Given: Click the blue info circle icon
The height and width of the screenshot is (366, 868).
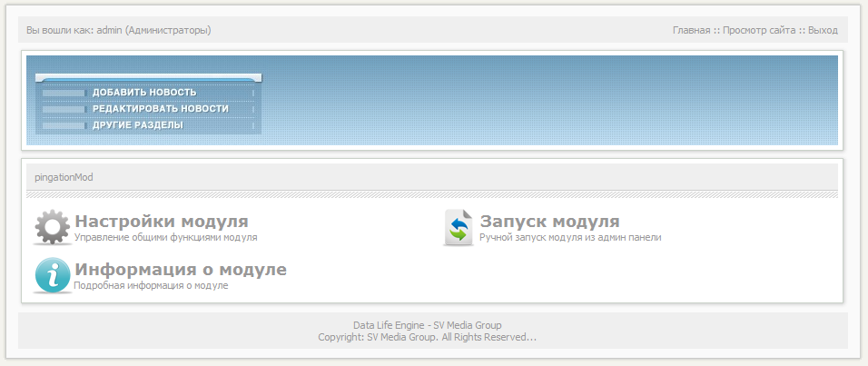Looking at the screenshot, I should [x=52, y=276].
